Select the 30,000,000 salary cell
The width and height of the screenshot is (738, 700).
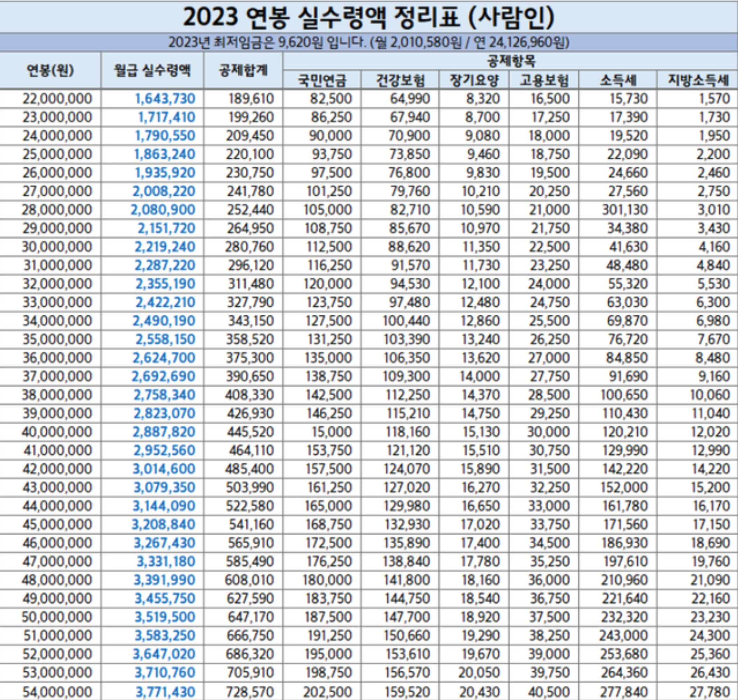tap(57, 247)
